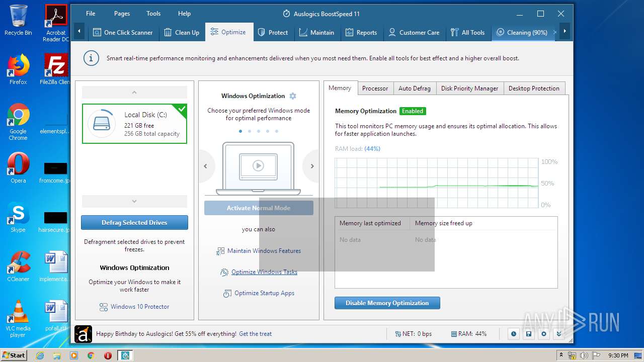Open the Pages menu

point(122,14)
